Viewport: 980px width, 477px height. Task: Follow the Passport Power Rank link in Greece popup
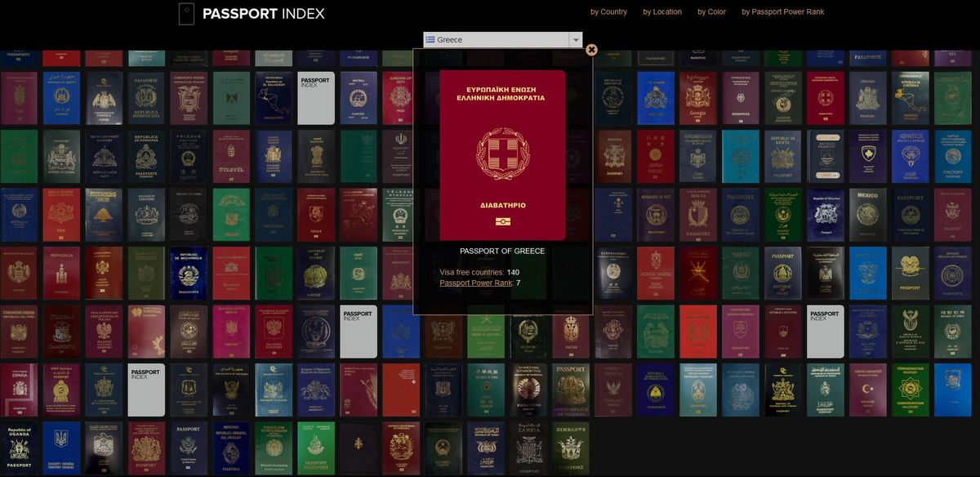point(475,283)
